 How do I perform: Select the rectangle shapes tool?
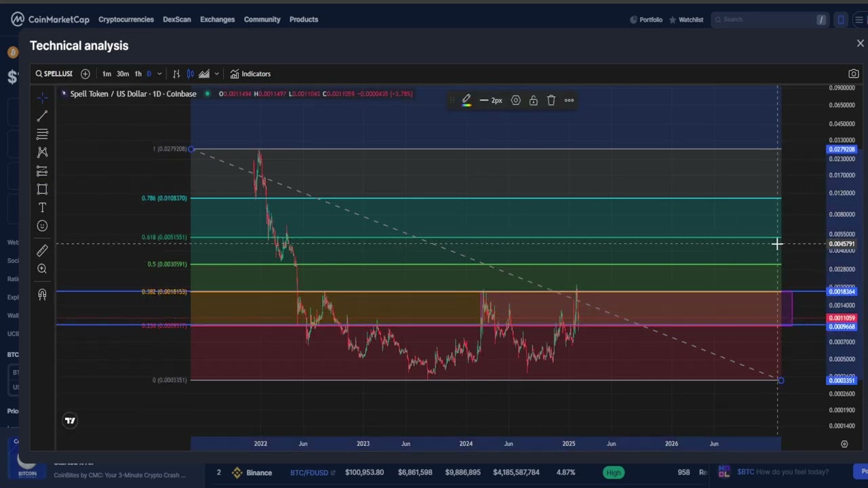click(42, 189)
